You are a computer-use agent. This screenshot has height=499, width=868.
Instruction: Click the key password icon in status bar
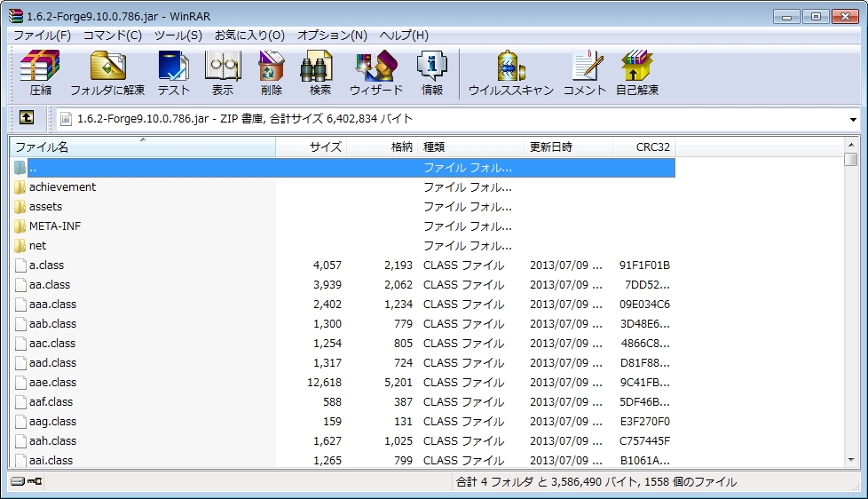point(35,481)
